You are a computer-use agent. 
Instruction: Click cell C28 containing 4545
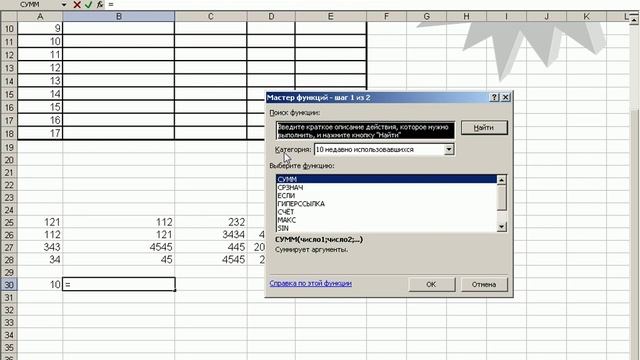(211, 260)
